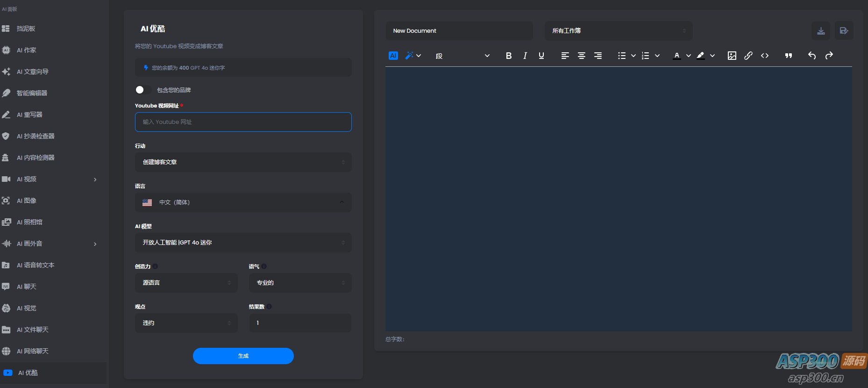Open the 语气 dropdown set to 专业的

(x=300, y=283)
